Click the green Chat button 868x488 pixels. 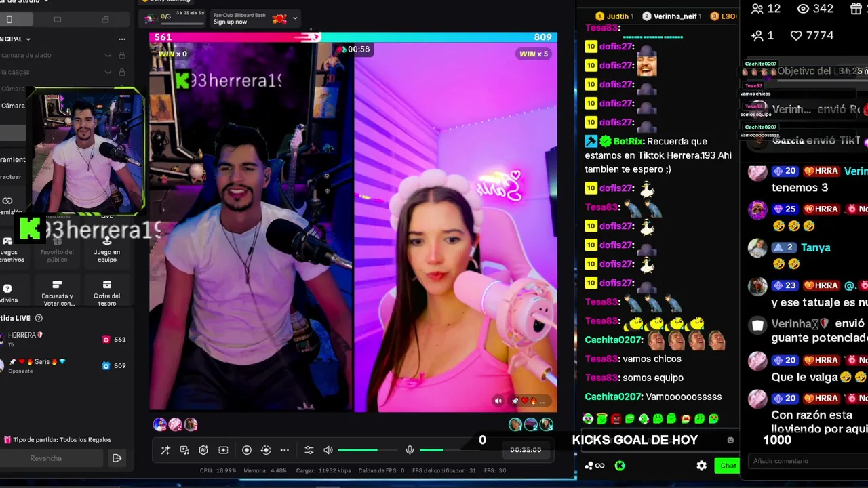coord(728,466)
